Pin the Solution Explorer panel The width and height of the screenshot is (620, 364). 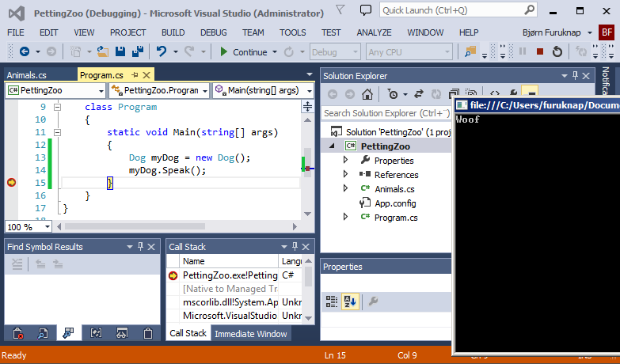point(576,75)
